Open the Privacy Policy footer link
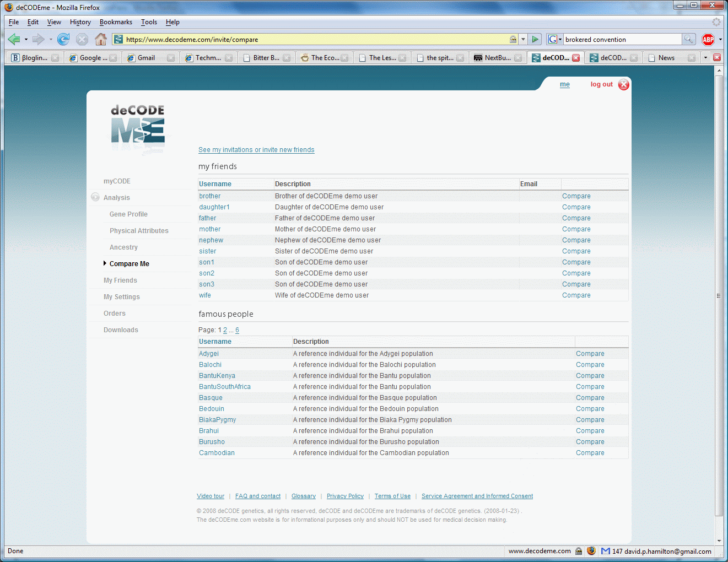728x562 pixels. [345, 496]
